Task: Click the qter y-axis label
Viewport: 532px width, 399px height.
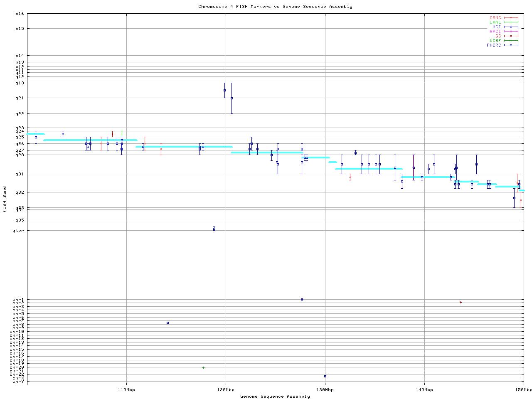Action: (x=19, y=230)
